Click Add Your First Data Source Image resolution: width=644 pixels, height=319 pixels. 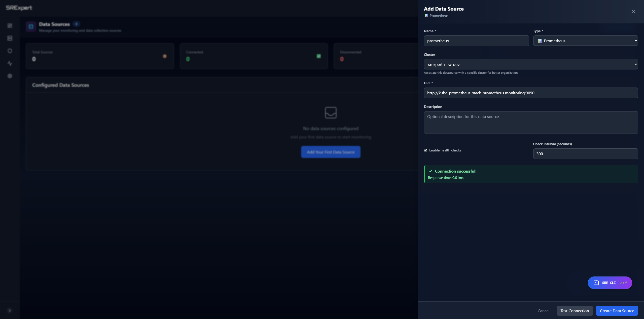pos(331,152)
